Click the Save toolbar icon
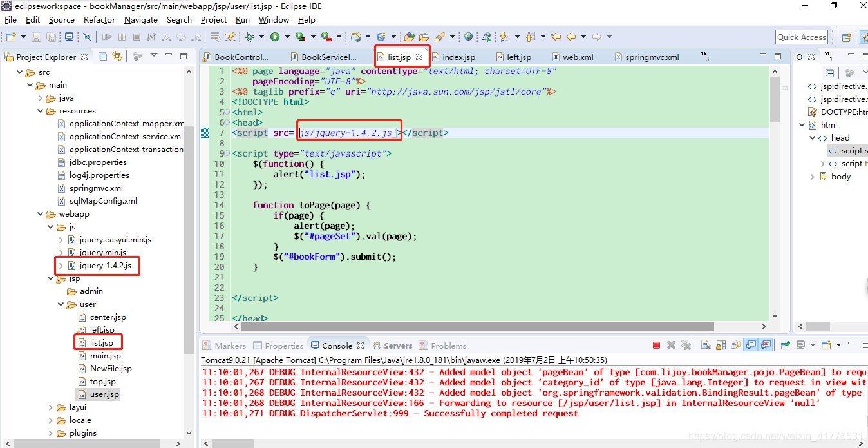Screen dimensions: 868x448 click(x=36, y=37)
